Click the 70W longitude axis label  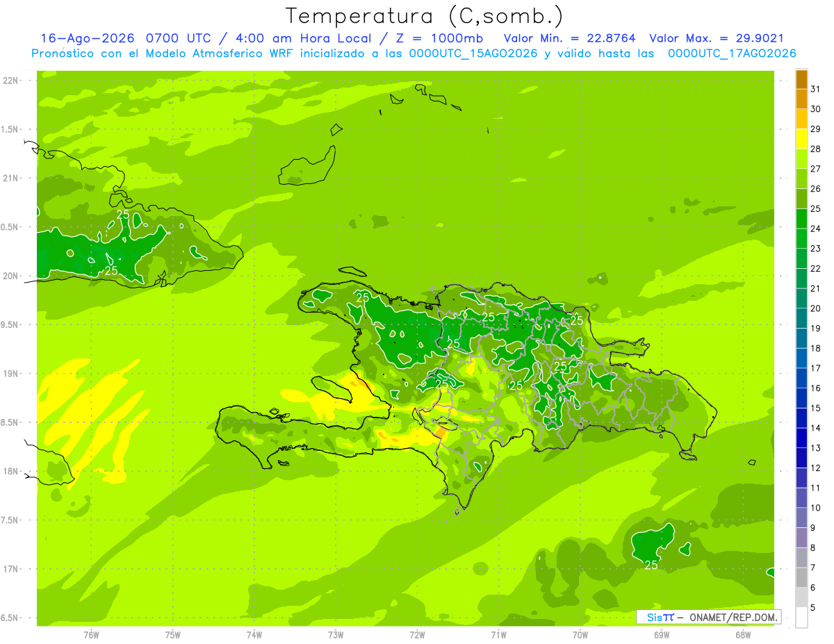coord(580,635)
